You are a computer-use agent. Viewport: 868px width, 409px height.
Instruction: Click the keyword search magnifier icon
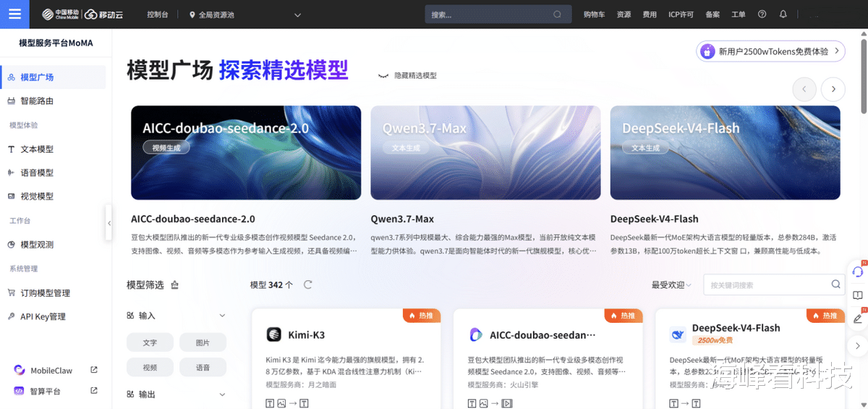pos(835,284)
